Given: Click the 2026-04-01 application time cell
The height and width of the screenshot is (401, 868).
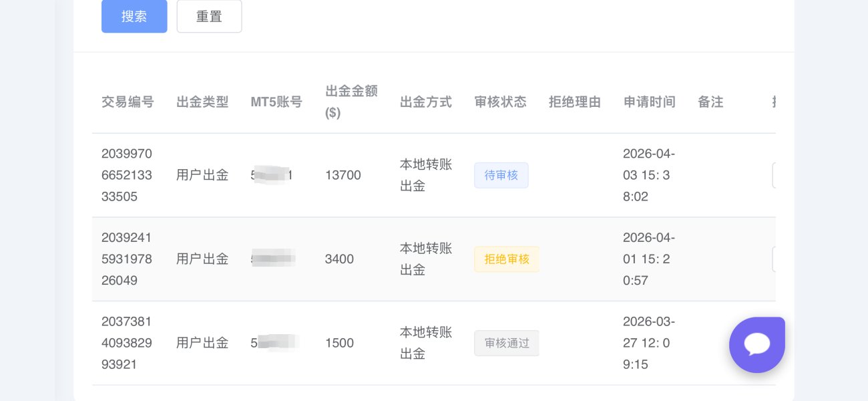Looking at the screenshot, I should click(x=648, y=259).
